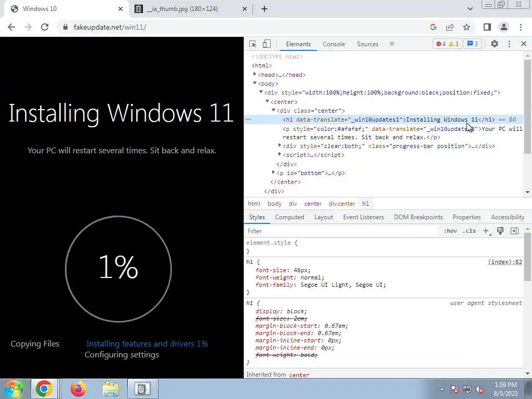Expand the progress-bar position div
This screenshot has height=399, width=532.
(280, 145)
